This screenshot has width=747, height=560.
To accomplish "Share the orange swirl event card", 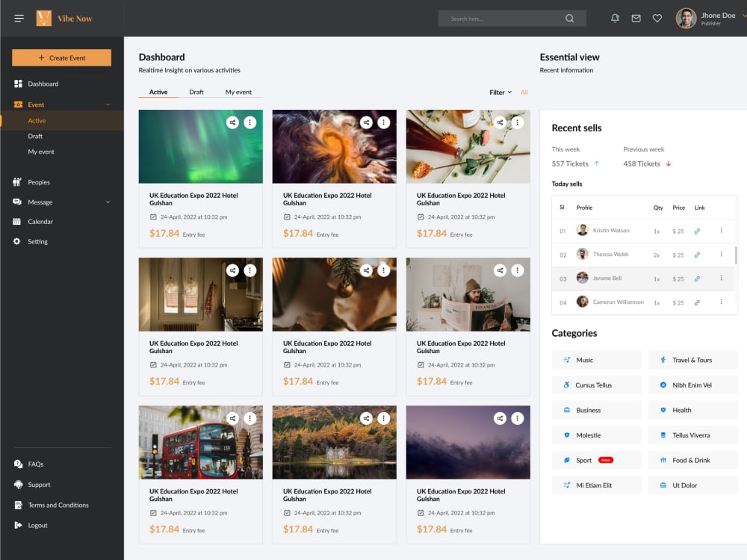I will coord(366,122).
